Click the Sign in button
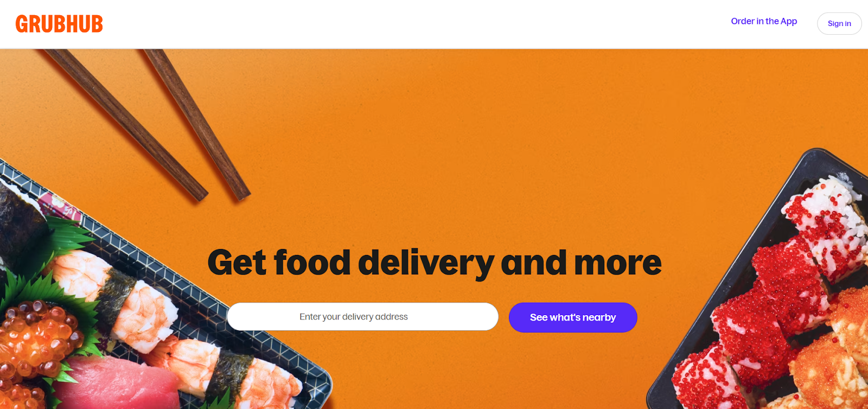Image resolution: width=868 pixels, height=409 pixels. [x=839, y=23]
